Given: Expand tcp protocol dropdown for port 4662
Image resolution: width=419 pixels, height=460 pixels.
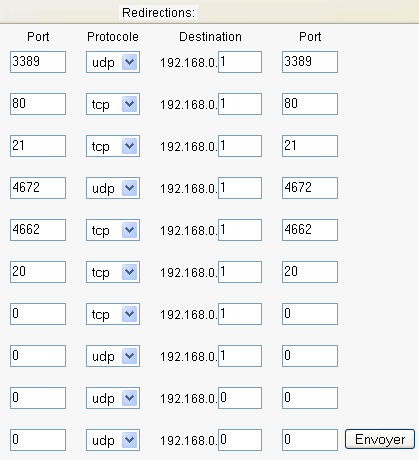Looking at the screenshot, I should pos(113,230).
